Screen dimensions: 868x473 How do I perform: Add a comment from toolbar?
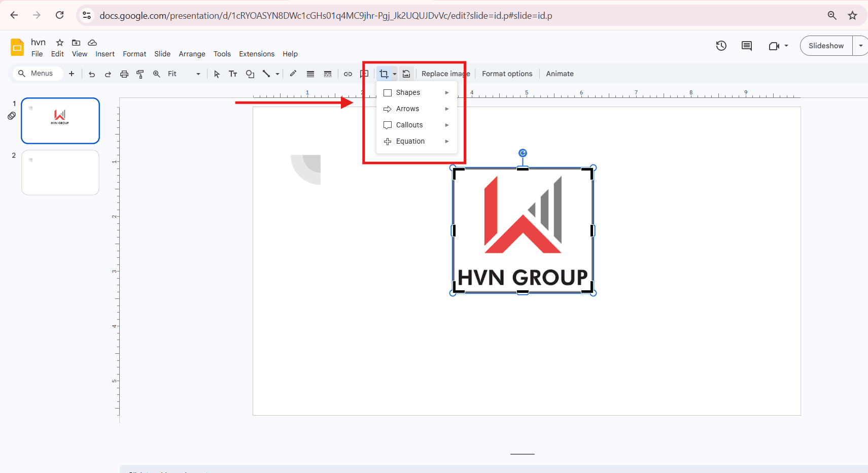[364, 74]
